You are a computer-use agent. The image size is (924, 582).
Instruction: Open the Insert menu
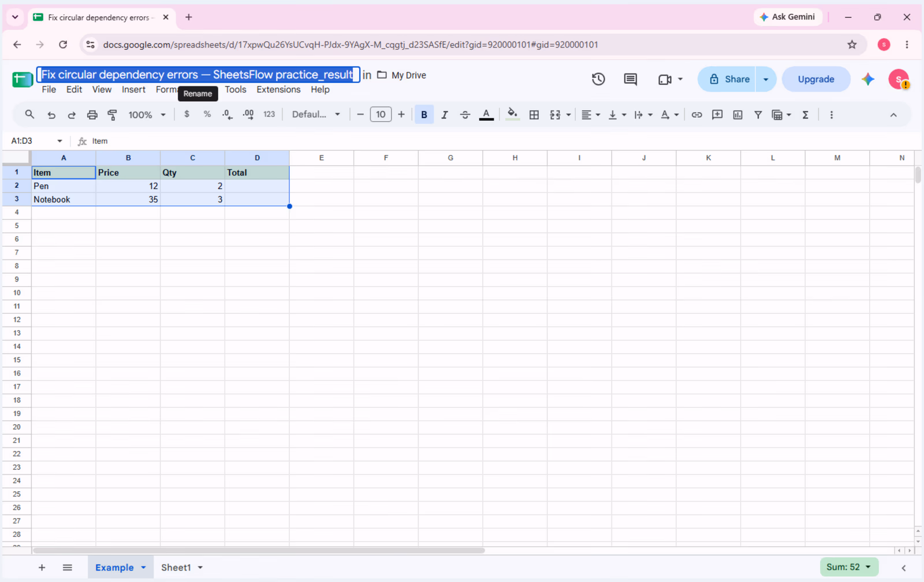pyautogui.click(x=133, y=90)
